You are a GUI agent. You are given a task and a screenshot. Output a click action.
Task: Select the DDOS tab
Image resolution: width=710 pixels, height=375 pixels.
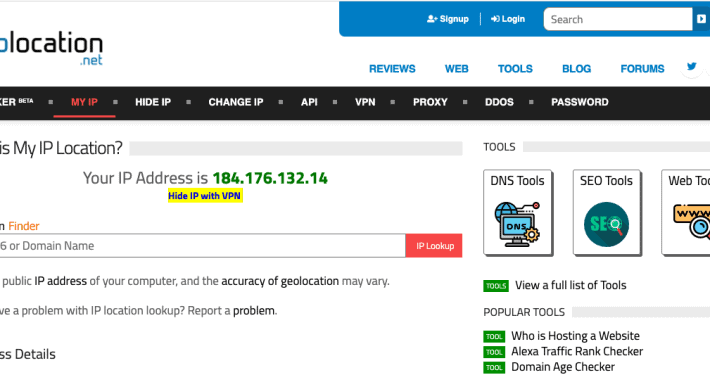tap(499, 102)
